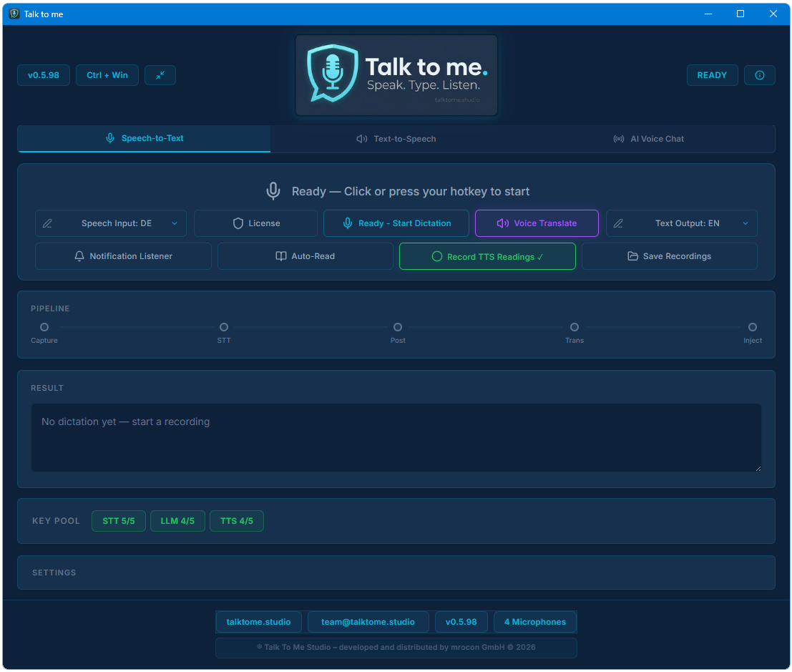Click the footer v0.5.98 badge

coord(461,622)
